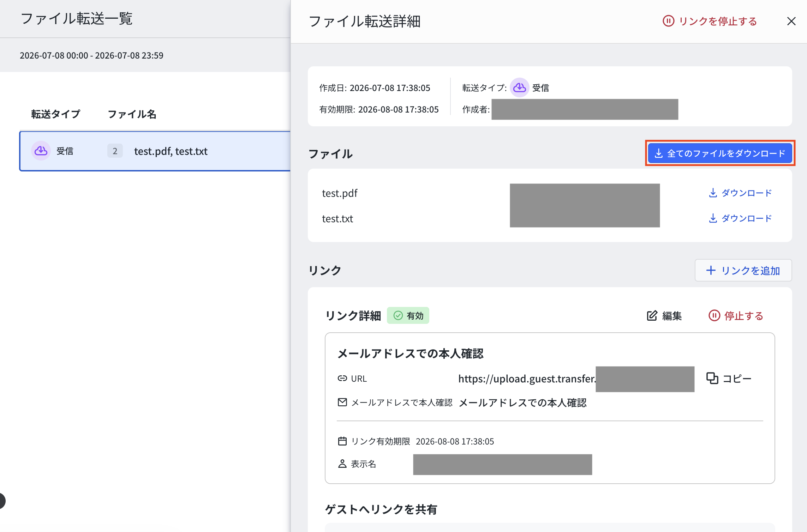Image resolution: width=807 pixels, height=532 pixels.
Task: Download the test.pdf file
Action: [740, 193]
